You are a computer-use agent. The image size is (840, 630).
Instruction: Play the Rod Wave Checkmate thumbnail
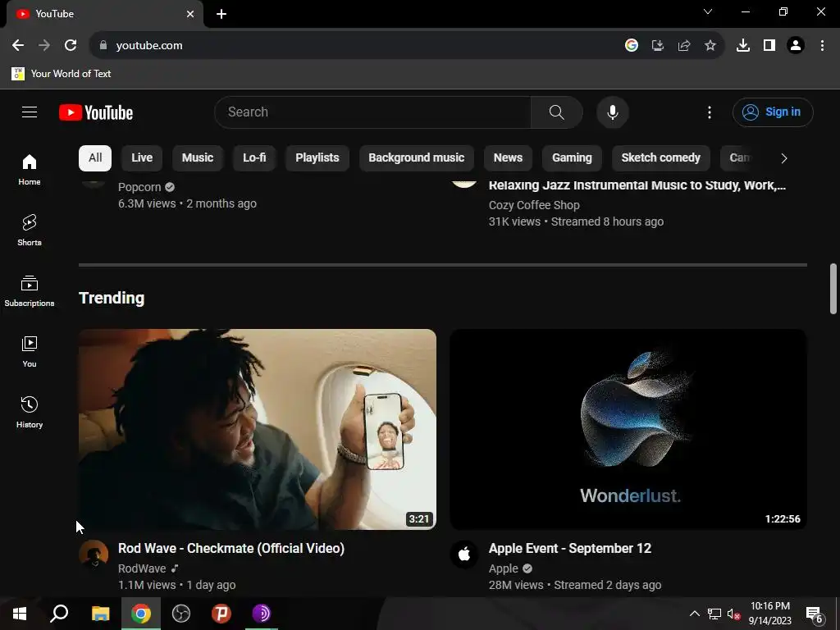(x=257, y=429)
